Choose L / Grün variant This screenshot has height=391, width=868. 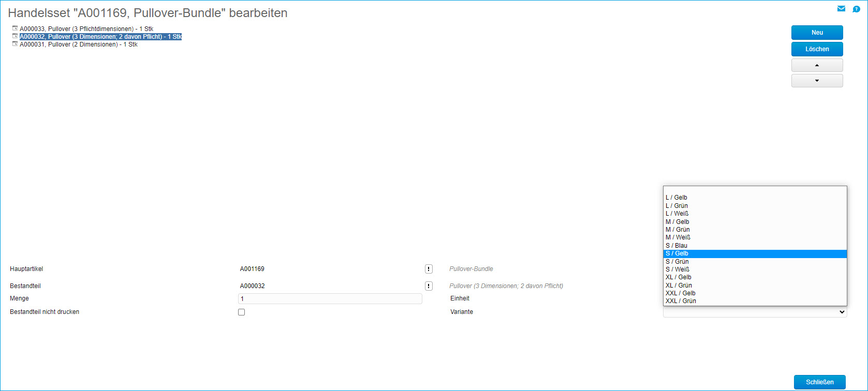tap(755, 206)
